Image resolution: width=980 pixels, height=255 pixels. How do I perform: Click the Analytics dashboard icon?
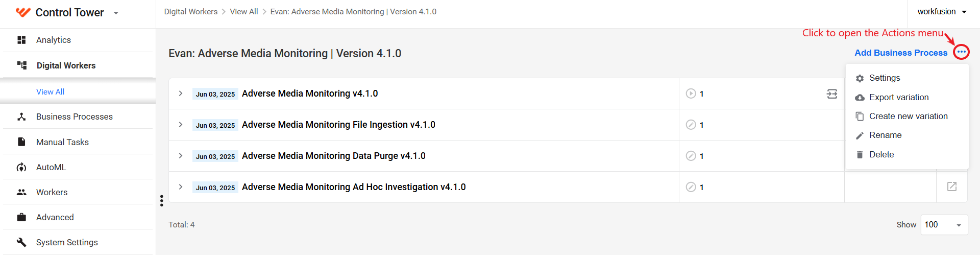click(x=21, y=40)
